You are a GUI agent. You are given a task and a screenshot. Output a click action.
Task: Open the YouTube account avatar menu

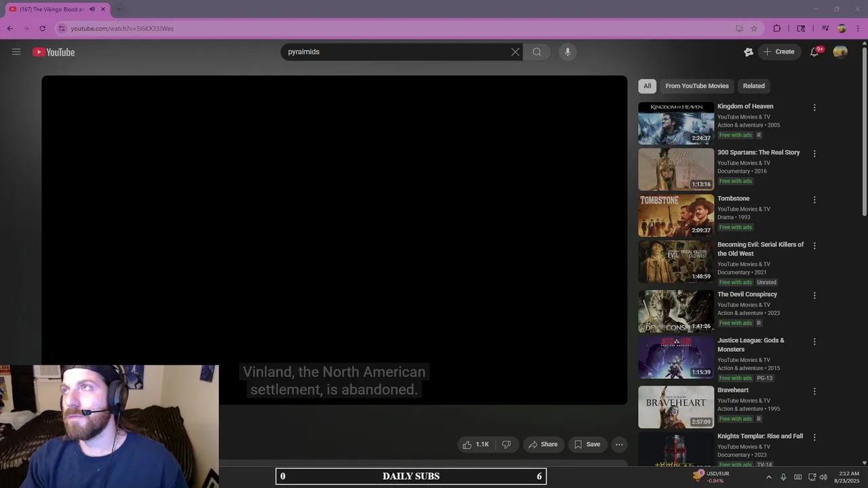click(x=840, y=52)
